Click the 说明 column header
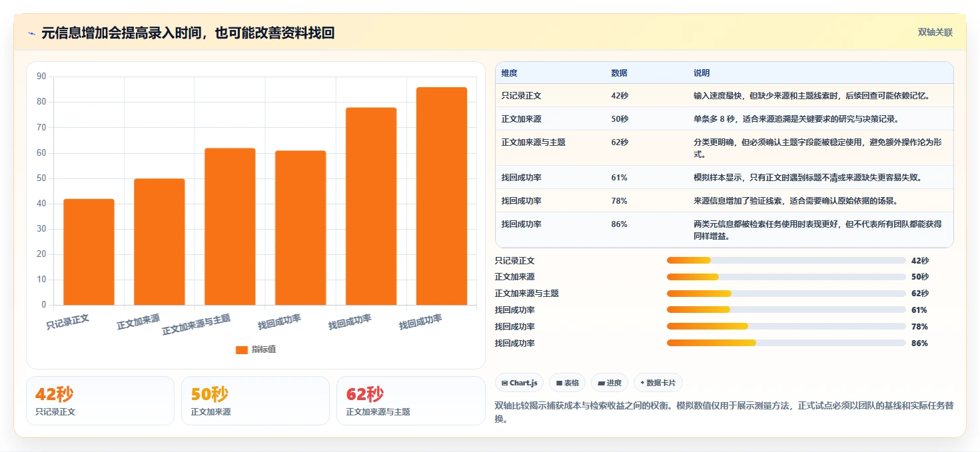The width and height of the screenshot is (980, 452). click(702, 73)
